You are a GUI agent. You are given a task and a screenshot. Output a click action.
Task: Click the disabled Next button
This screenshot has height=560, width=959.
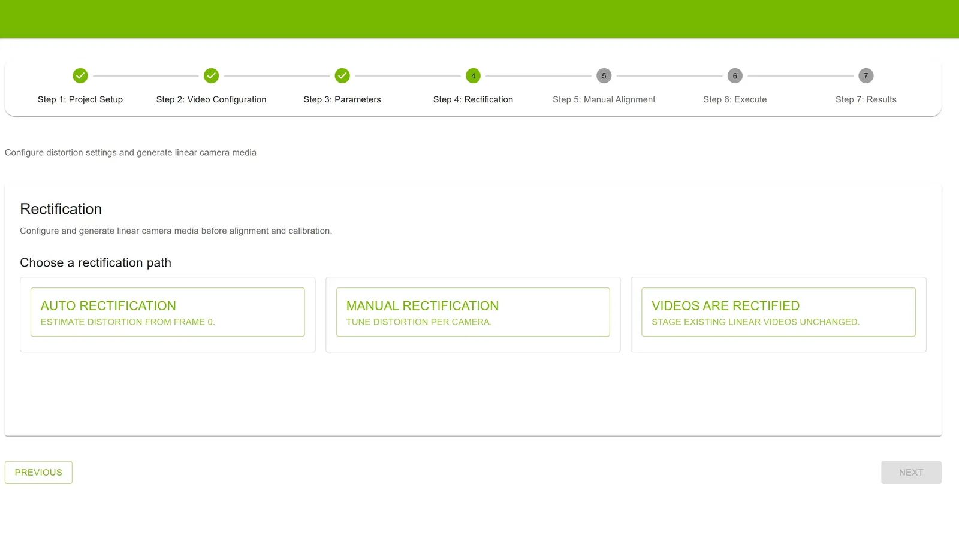click(911, 473)
